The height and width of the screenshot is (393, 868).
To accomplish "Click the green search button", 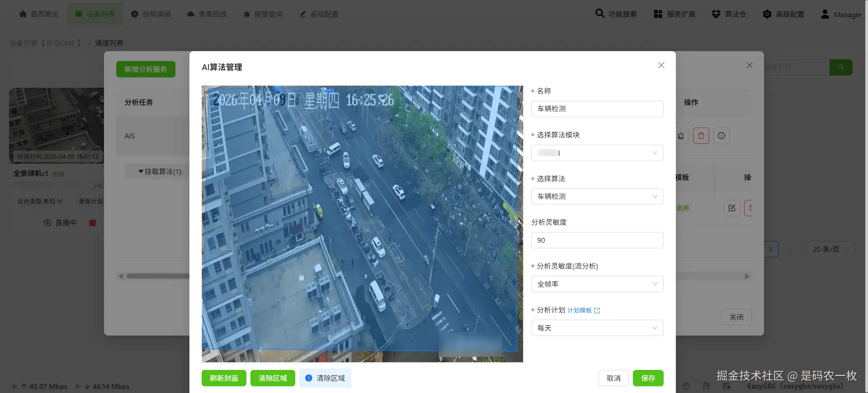I will click(x=841, y=67).
